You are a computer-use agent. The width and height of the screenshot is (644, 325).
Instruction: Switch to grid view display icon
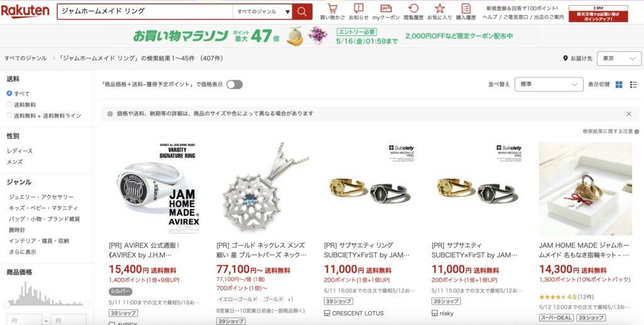point(619,84)
